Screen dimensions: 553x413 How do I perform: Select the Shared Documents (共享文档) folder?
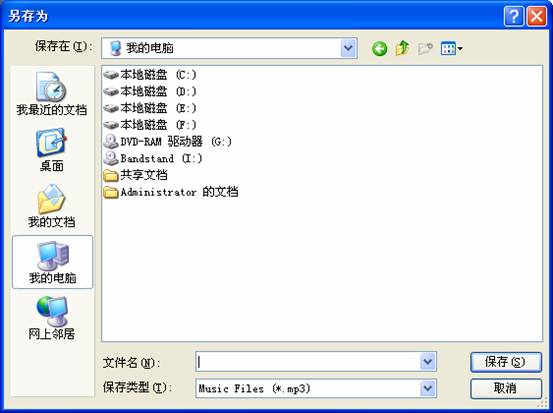pos(135,175)
